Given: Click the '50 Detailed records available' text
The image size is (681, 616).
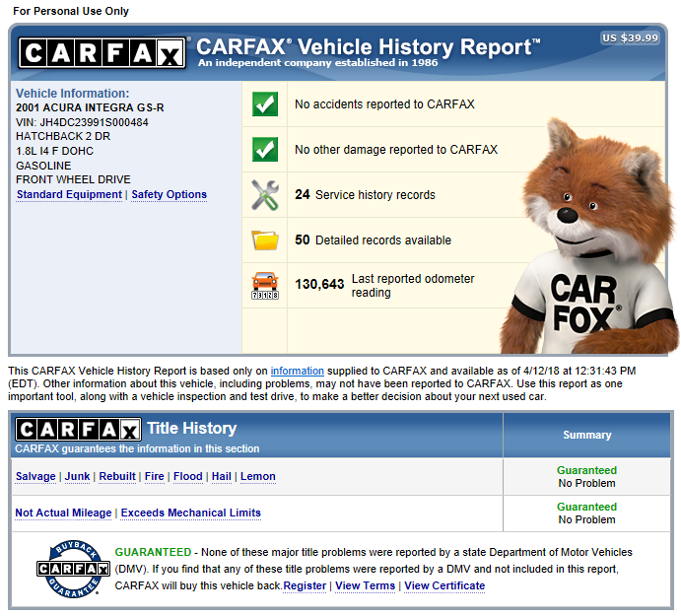Looking at the screenshot, I should pyautogui.click(x=374, y=240).
